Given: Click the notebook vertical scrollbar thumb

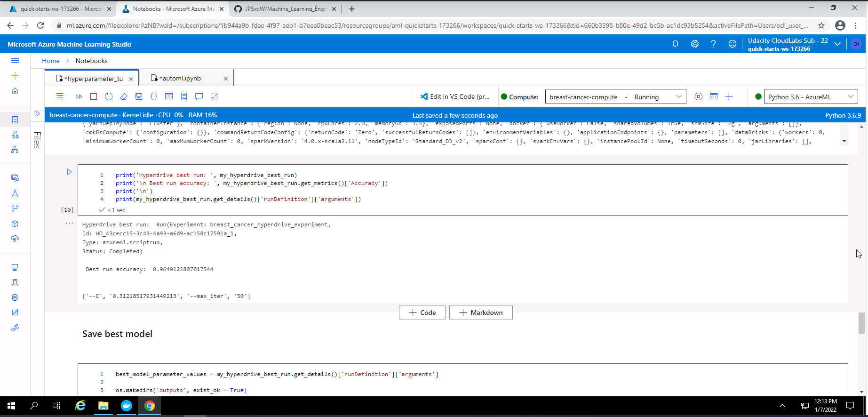Looking at the screenshot, I should point(861,323).
